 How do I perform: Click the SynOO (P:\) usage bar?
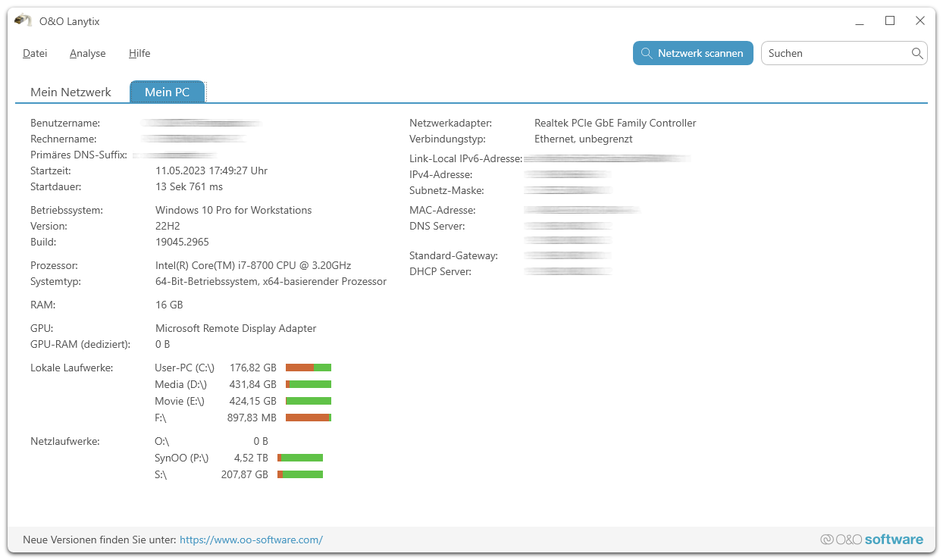(x=300, y=458)
